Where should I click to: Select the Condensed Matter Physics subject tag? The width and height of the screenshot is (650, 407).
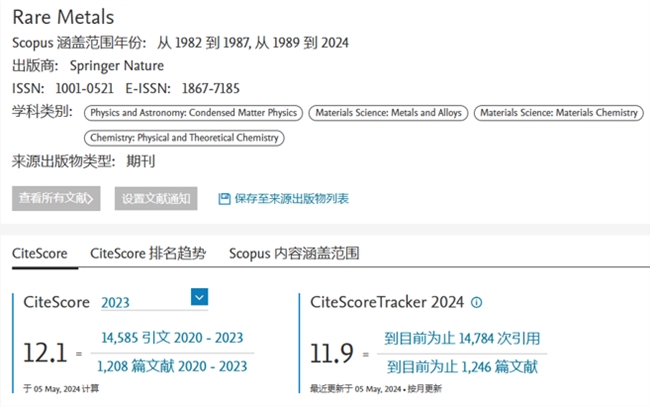(x=193, y=113)
